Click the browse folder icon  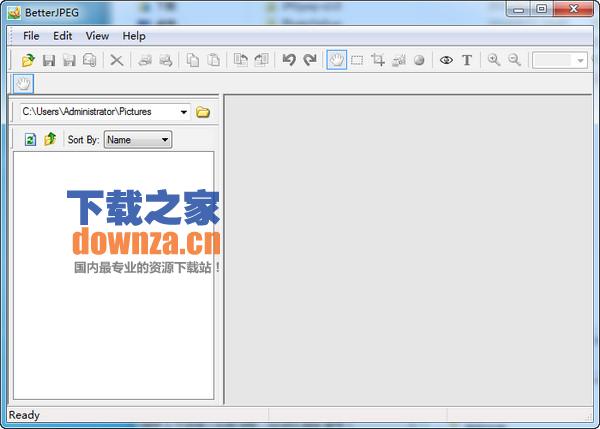coord(203,112)
